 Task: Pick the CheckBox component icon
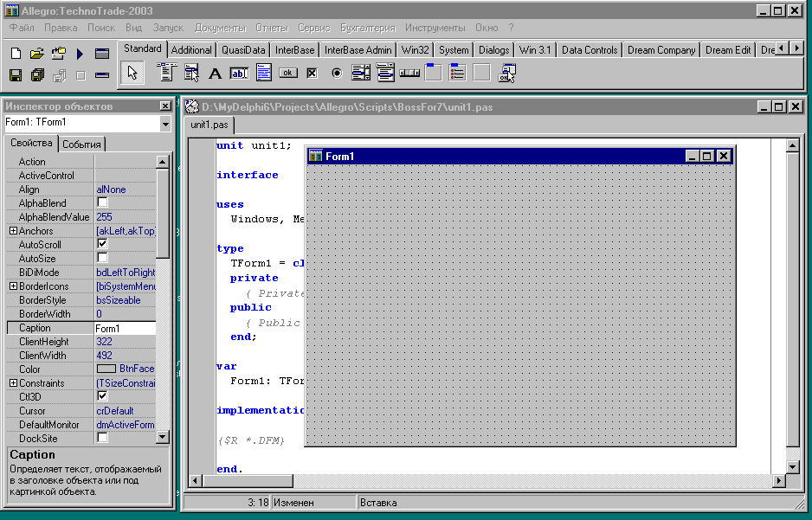click(x=312, y=73)
